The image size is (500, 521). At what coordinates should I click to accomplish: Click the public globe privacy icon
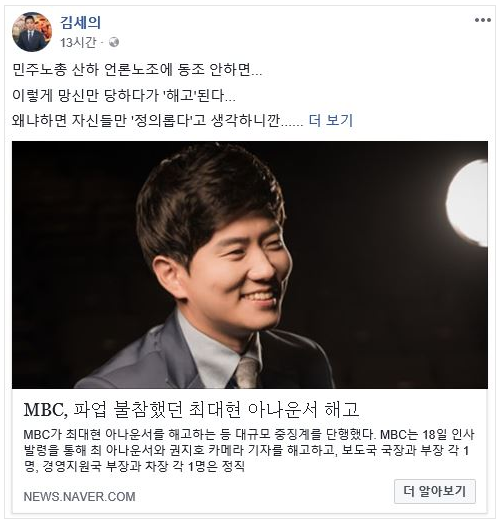click(114, 43)
